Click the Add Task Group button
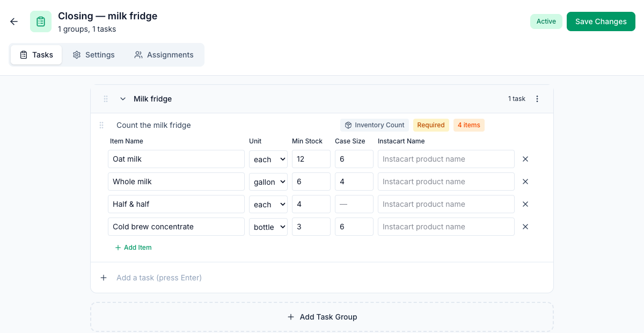This screenshot has width=644, height=333. [322, 317]
